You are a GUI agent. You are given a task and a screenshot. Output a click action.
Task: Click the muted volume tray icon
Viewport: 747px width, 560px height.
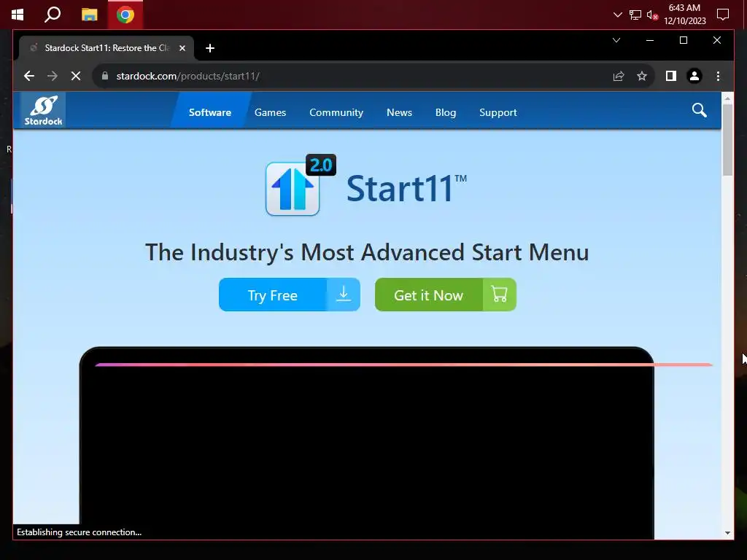coord(652,15)
